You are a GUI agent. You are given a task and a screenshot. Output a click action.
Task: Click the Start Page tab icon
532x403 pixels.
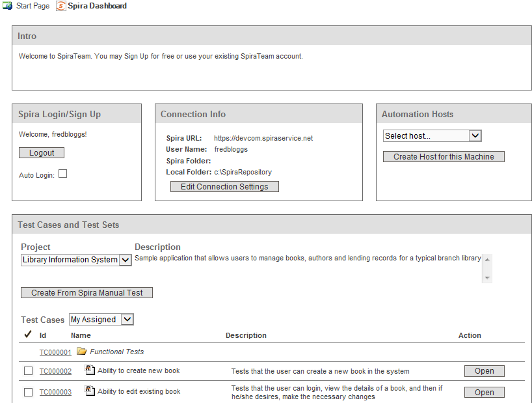(8, 6)
